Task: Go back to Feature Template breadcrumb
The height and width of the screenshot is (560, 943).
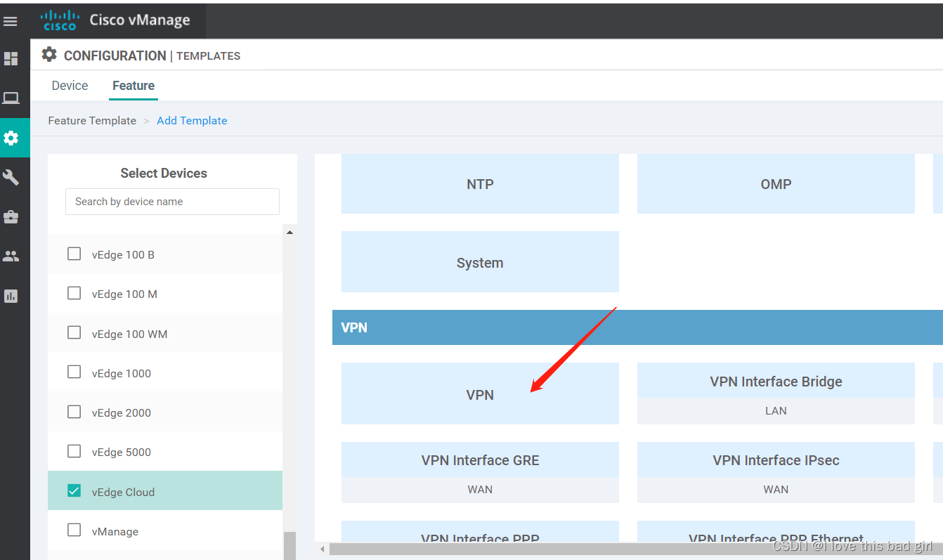Action: tap(92, 121)
